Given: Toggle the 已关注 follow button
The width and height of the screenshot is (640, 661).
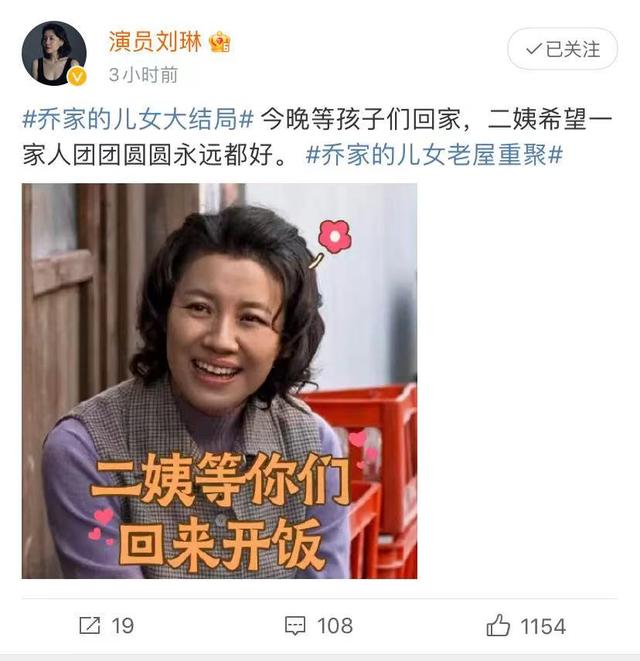Looking at the screenshot, I should (x=562, y=49).
